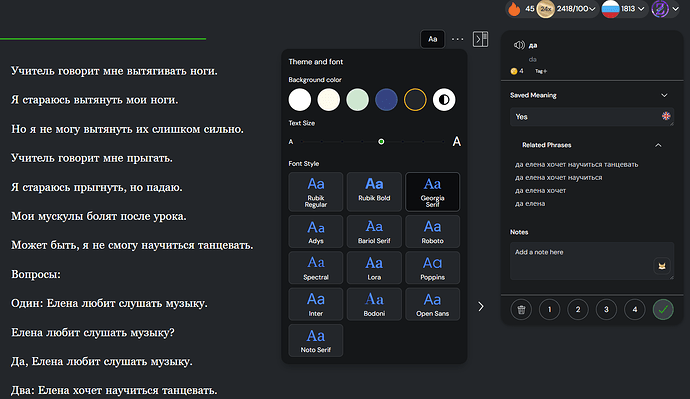The image size is (690, 399).
Task: Choose the Spectral font style
Action: pos(316,267)
